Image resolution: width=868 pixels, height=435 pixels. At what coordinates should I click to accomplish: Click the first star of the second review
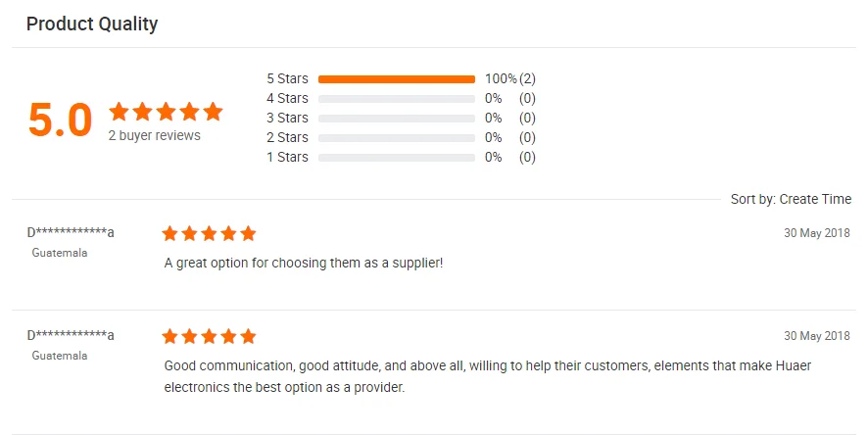(x=170, y=336)
